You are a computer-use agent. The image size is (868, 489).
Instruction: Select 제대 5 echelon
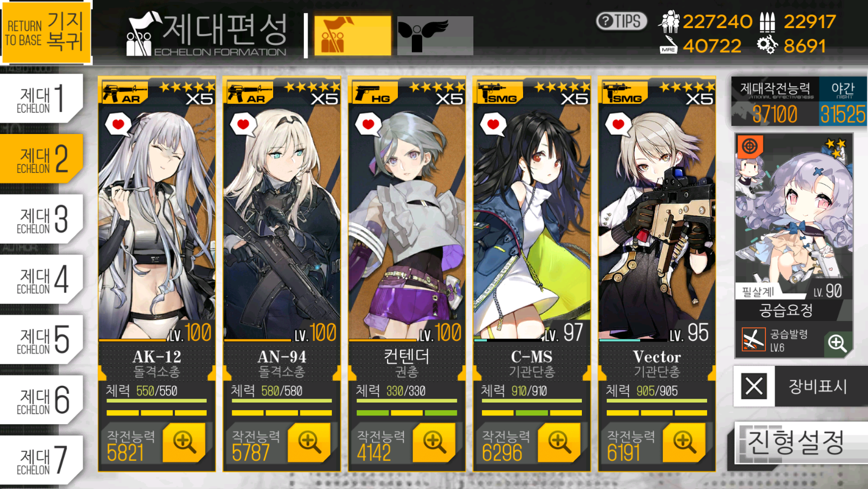point(42,339)
